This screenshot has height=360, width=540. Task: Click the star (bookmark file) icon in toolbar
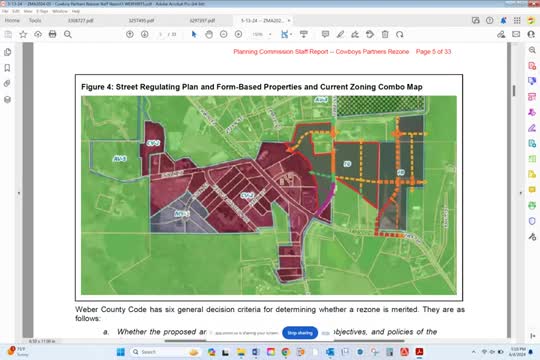coord(23,34)
